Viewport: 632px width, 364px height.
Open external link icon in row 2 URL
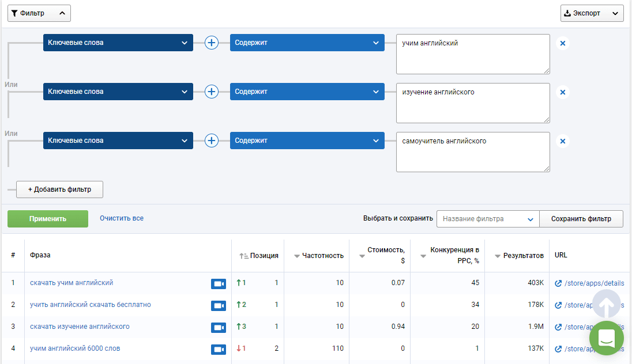click(x=558, y=305)
